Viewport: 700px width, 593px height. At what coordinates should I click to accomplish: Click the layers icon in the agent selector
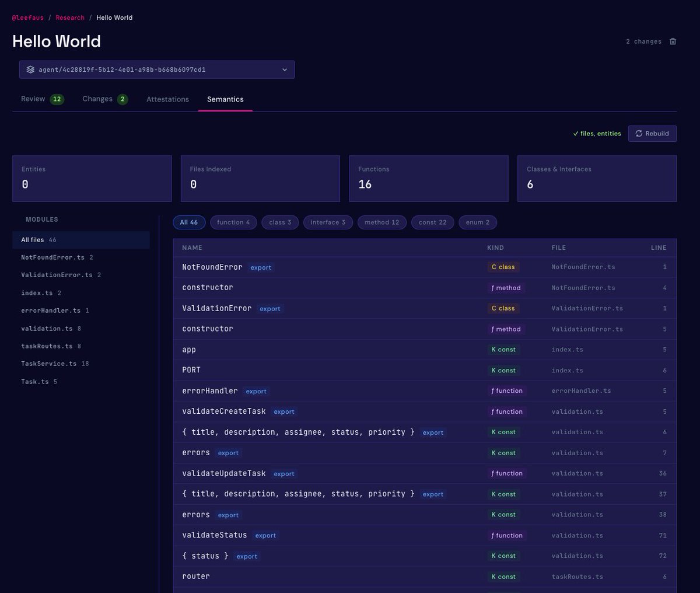click(30, 69)
